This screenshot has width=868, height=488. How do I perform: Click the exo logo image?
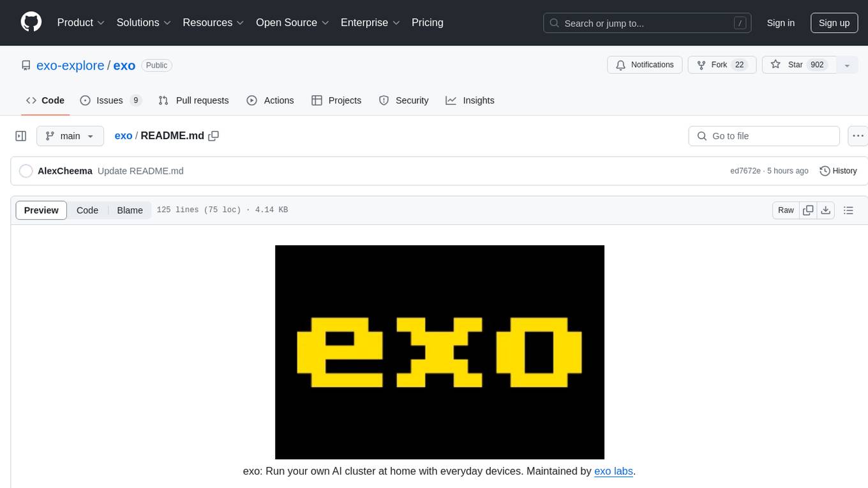pos(439,352)
